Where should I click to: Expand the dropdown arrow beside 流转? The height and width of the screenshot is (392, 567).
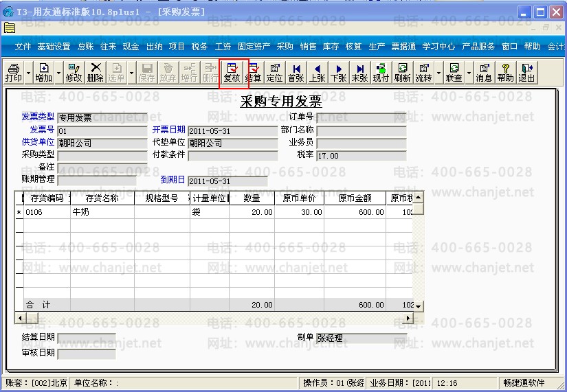pyautogui.click(x=438, y=72)
